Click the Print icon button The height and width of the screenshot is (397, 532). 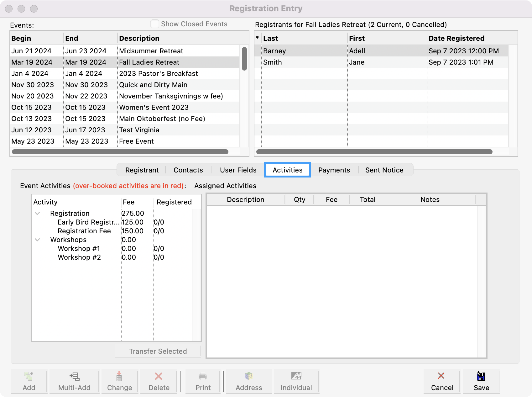[203, 376]
